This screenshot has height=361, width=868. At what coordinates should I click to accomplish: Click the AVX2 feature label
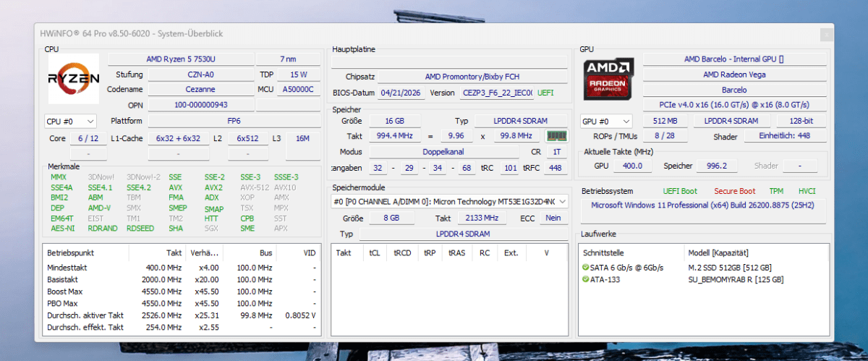(x=213, y=187)
